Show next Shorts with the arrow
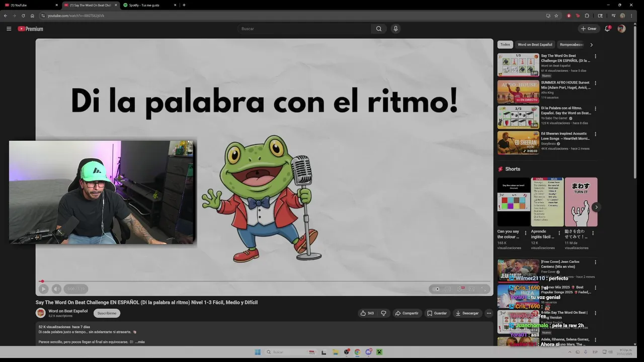 point(596,207)
